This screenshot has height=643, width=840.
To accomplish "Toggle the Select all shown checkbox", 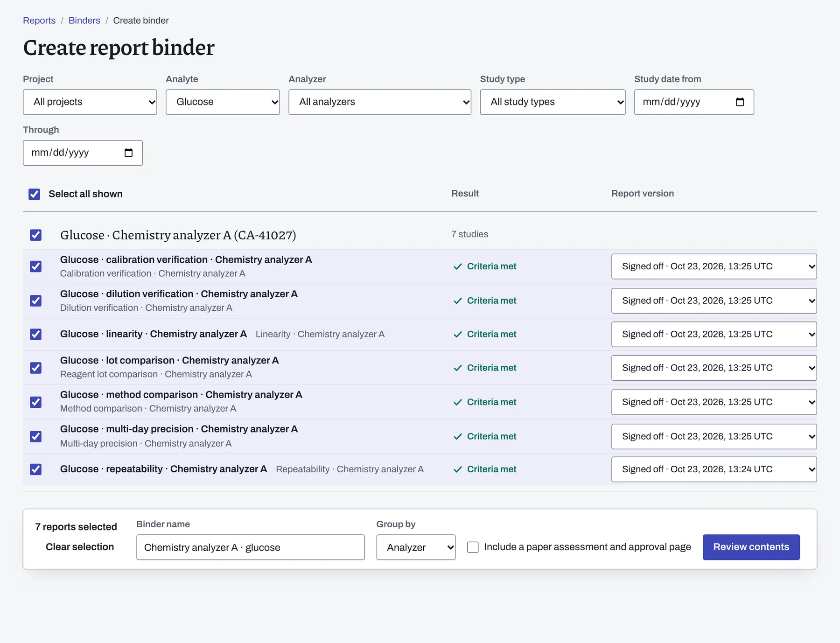I will pyautogui.click(x=35, y=194).
